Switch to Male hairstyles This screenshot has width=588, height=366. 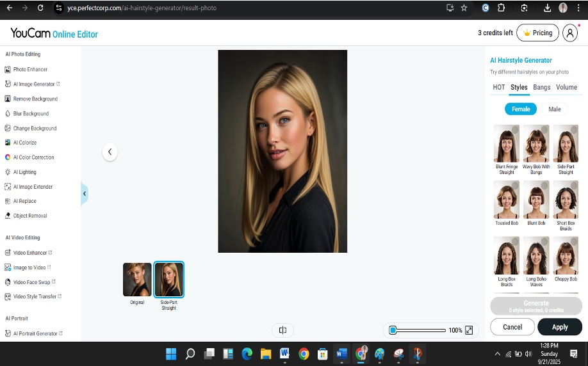click(554, 109)
